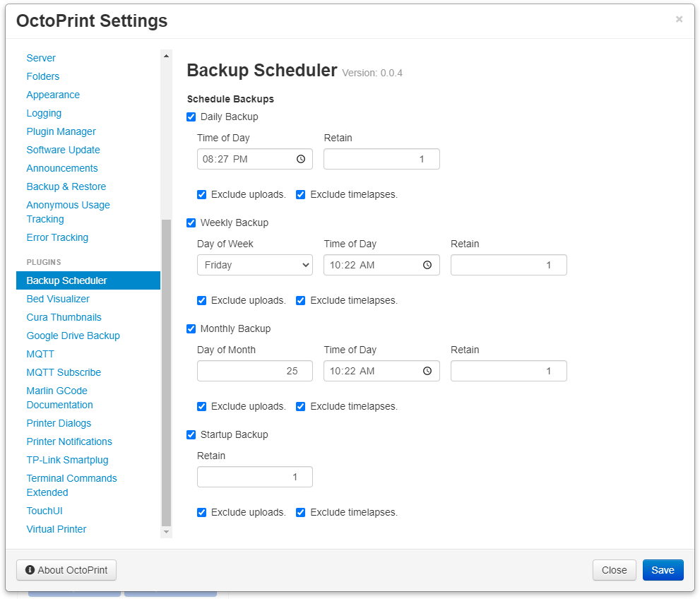
Task: Open Plugin Manager settings
Action: point(61,131)
